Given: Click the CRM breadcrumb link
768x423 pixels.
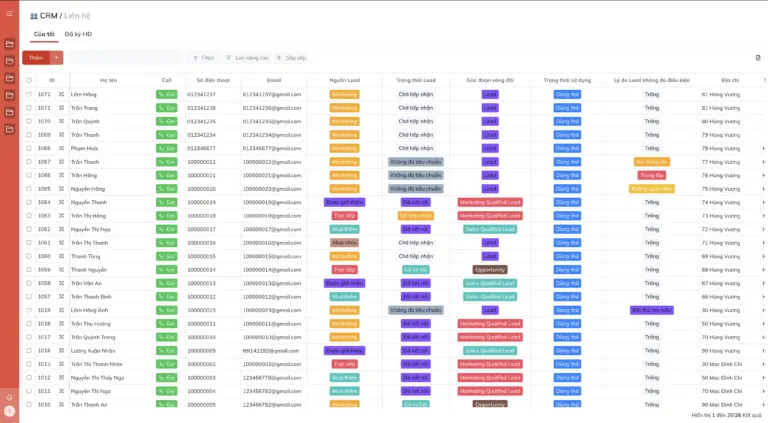Looking at the screenshot, I should click(x=48, y=16).
